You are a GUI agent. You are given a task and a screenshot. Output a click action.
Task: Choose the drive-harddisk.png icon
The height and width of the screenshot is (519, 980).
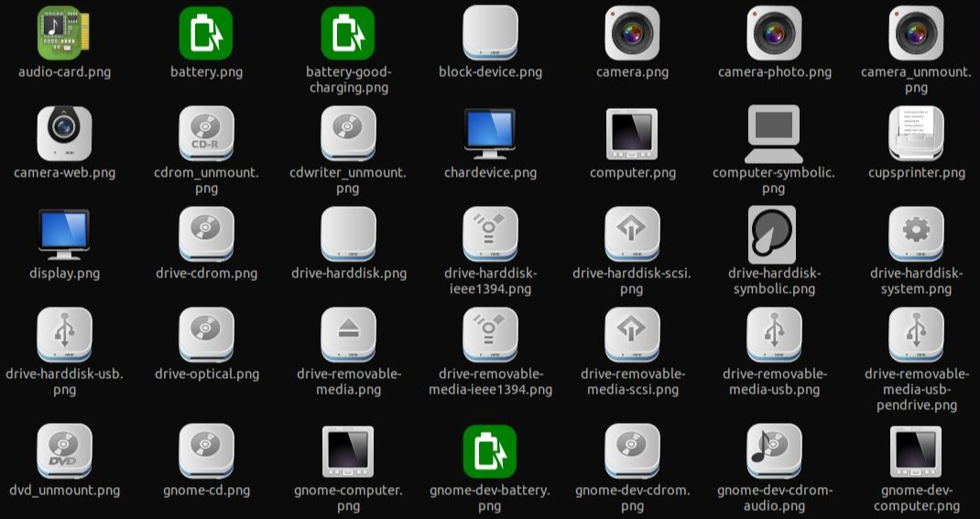tap(349, 234)
